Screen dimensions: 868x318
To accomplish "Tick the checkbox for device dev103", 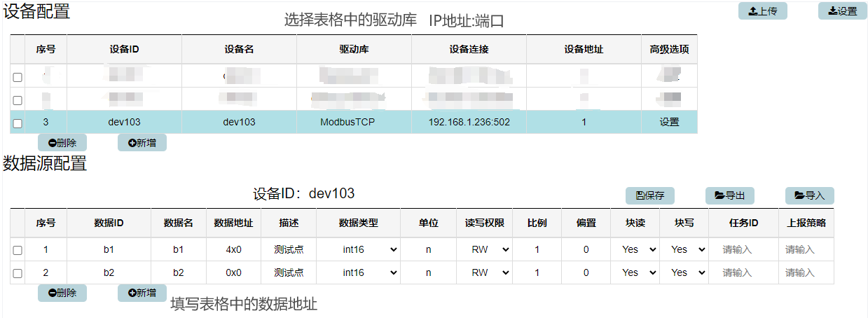I will pos(18,123).
